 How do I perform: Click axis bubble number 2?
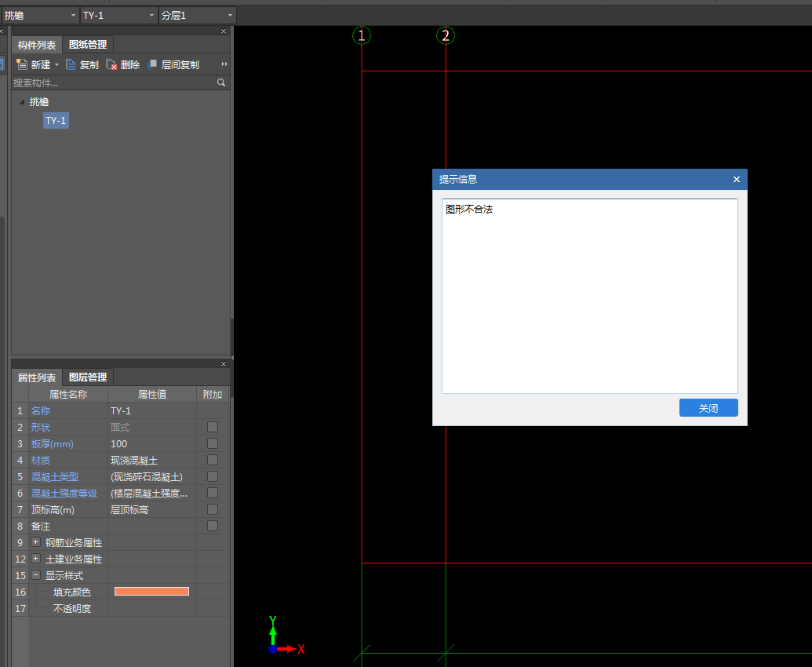click(446, 36)
